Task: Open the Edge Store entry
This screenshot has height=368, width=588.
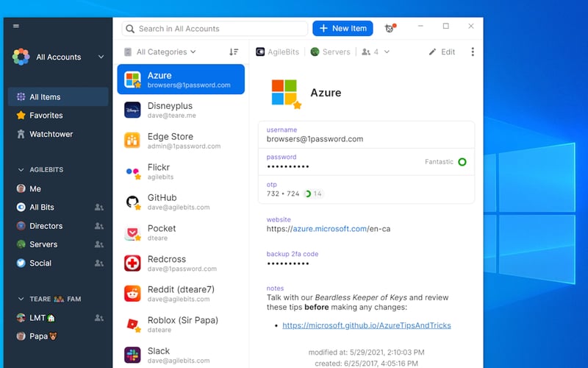Action: click(x=181, y=141)
